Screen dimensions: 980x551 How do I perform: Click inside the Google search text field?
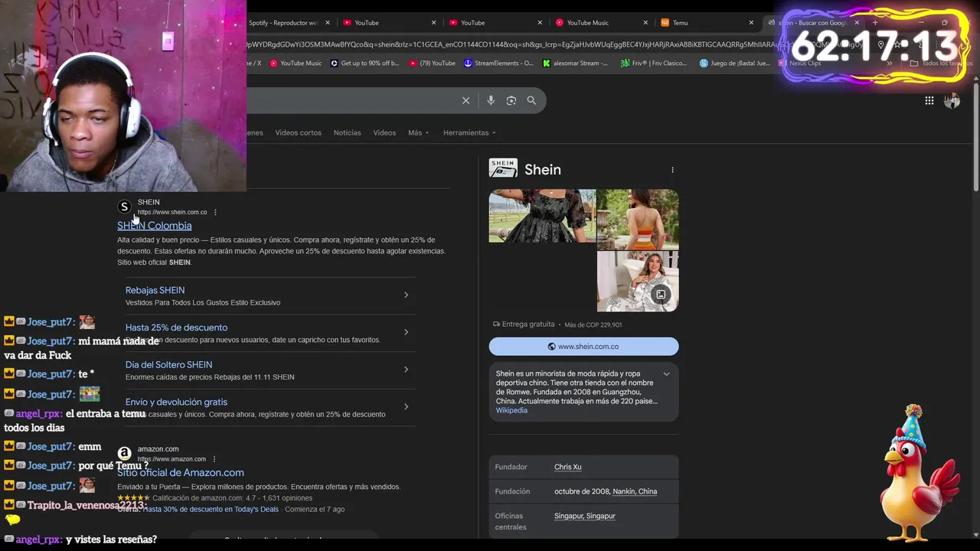click(x=352, y=100)
